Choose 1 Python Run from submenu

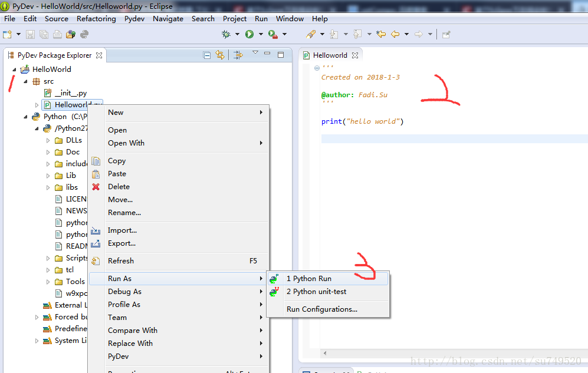pyautogui.click(x=328, y=279)
